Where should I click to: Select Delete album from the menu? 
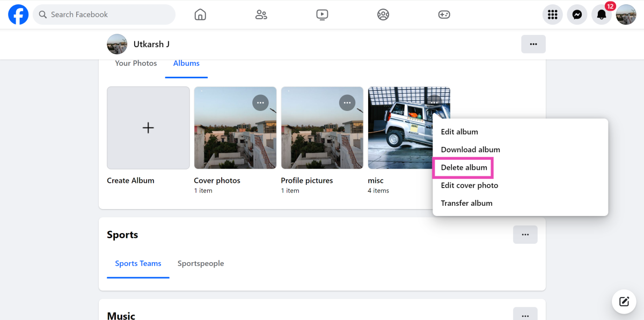pyautogui.click(x=464, y=168)
